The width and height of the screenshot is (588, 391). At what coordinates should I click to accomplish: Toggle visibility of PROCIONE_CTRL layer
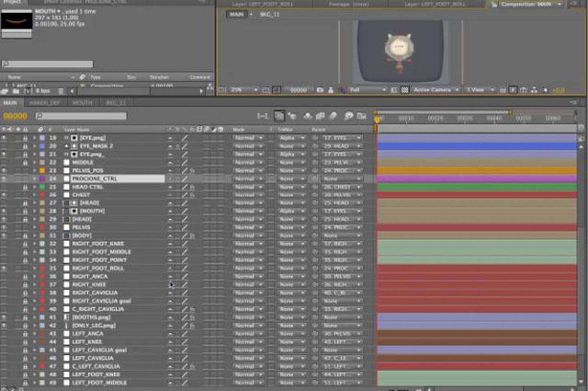4,179
